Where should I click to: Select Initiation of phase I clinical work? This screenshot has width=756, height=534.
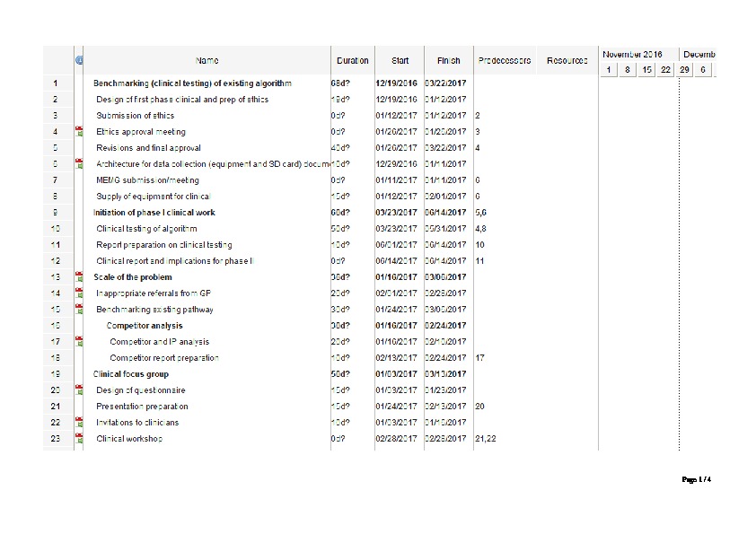[154, 213]
